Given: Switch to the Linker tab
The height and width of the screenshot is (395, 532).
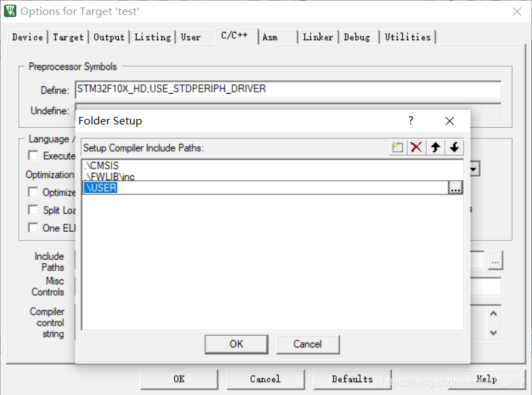Looking at the screenshot, I should click(x=318, y=37).
